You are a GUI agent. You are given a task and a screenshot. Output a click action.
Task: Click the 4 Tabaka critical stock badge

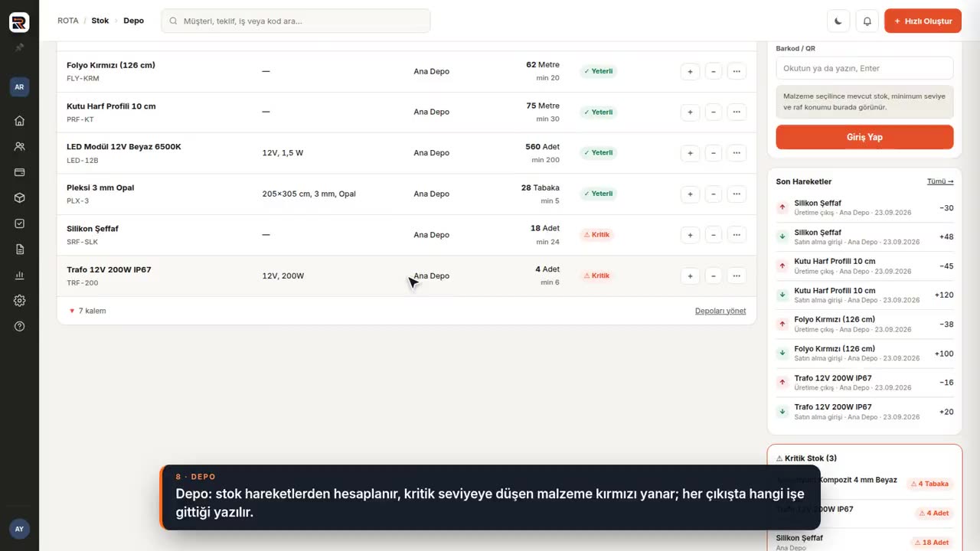coord(930,484)
